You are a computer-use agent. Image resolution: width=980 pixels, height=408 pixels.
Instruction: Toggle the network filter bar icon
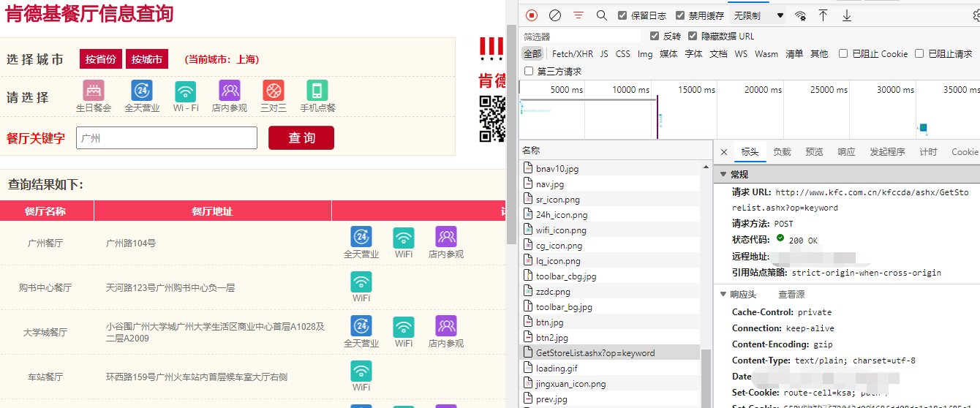[x=578, y=15]
